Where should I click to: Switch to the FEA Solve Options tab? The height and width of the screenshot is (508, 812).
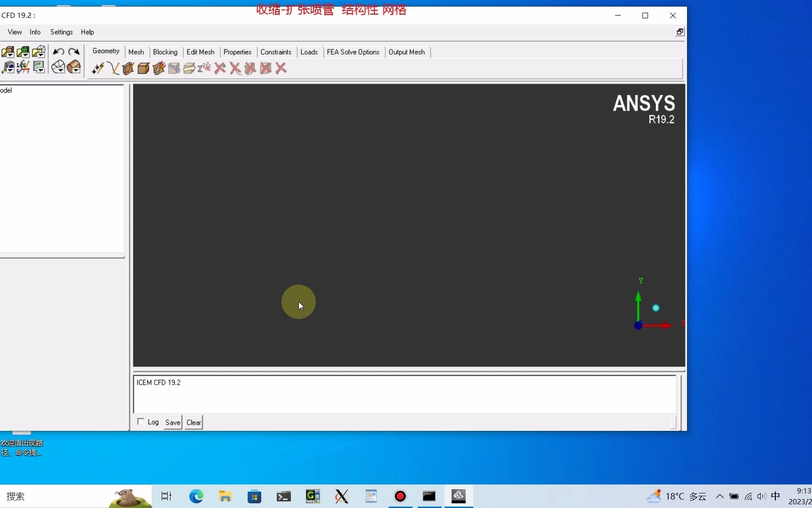coord(353,52)
